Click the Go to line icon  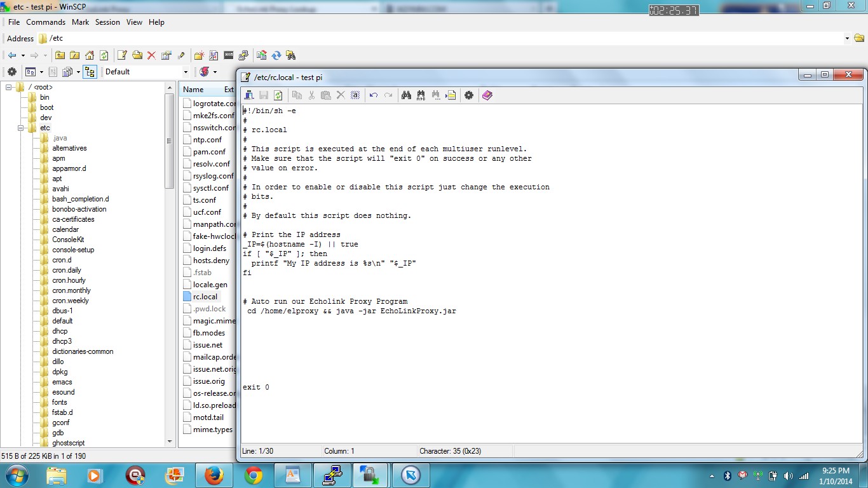pyautogui.click(x=451, y=95)
